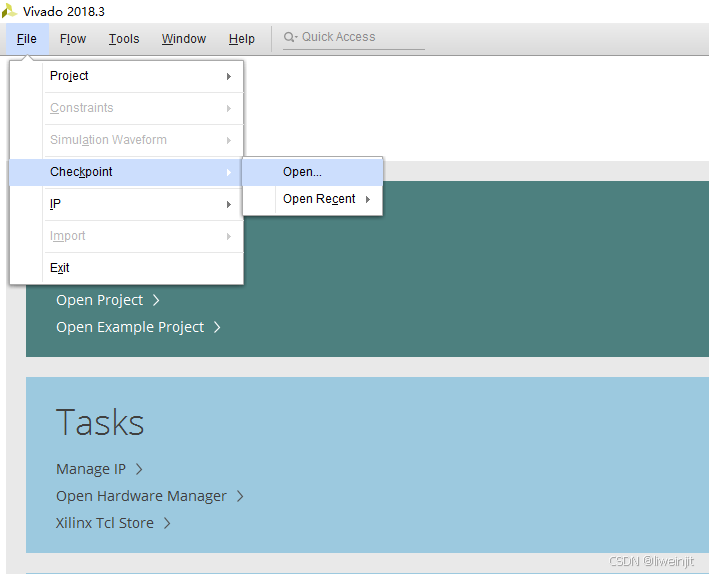Open the Window menu
709x574 pixels.
coord(184,39)
